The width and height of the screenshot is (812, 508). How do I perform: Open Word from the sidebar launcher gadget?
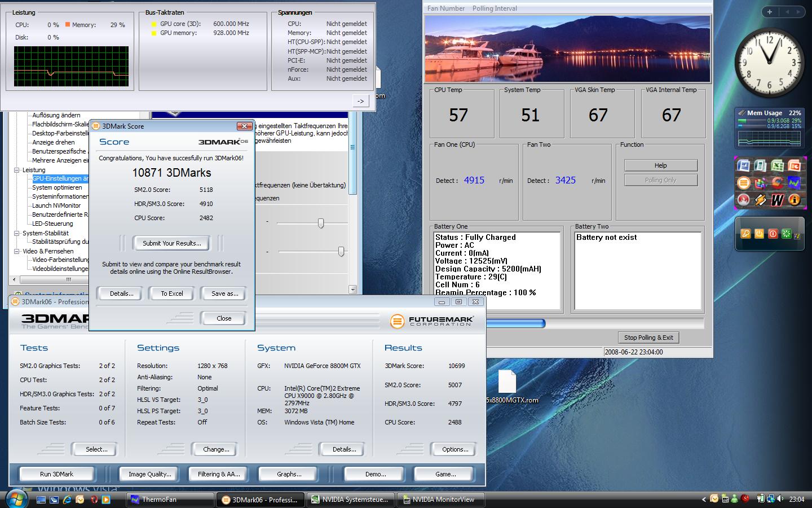click(743, 165)
